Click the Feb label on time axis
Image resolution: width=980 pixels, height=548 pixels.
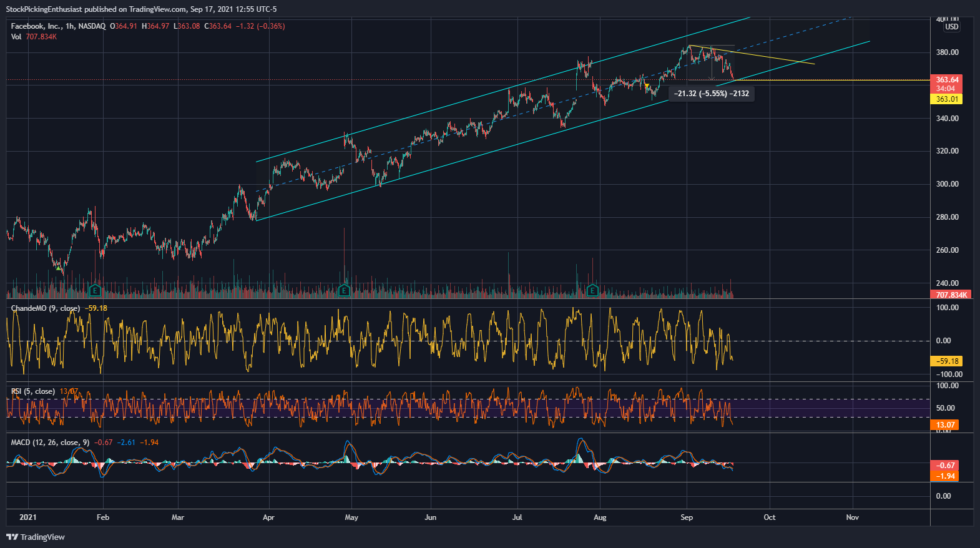(x=103, y=517)
